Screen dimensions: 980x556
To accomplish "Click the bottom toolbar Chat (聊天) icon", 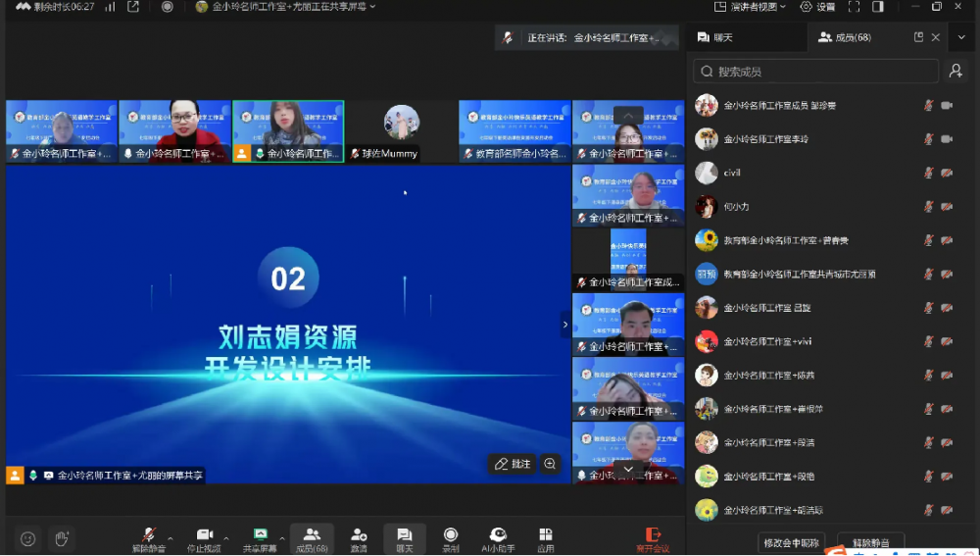I will 405,539.
